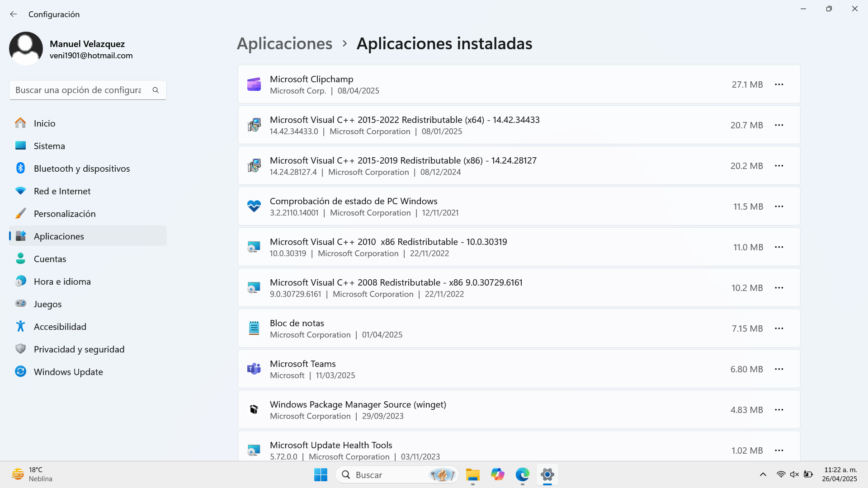Show hidden icons in system tray
Screen dimensions: 868x488
click(763, 474)
